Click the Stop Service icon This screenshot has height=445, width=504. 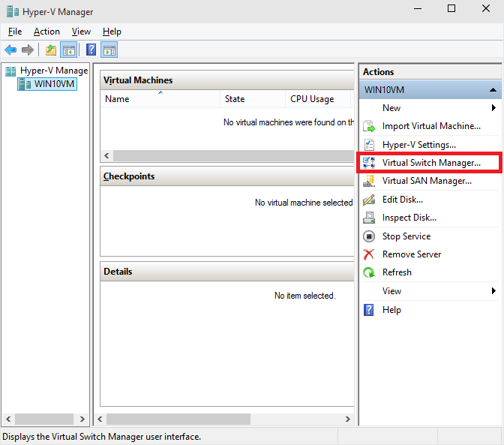click(369, 236)
